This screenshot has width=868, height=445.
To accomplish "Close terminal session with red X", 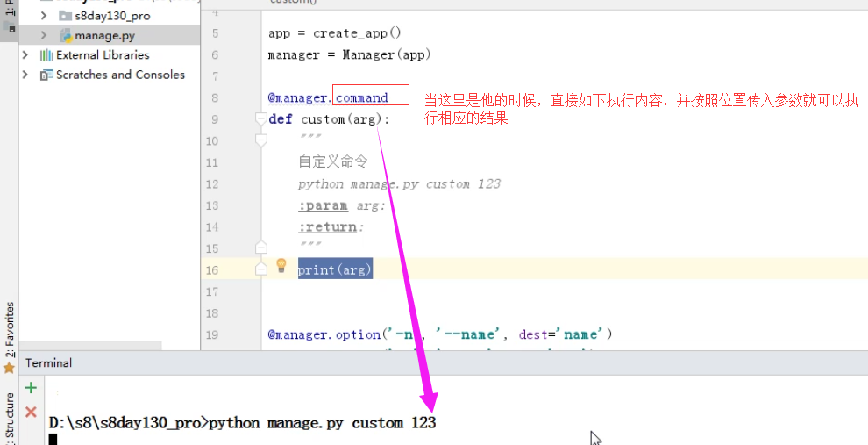I will pos(31,412).
